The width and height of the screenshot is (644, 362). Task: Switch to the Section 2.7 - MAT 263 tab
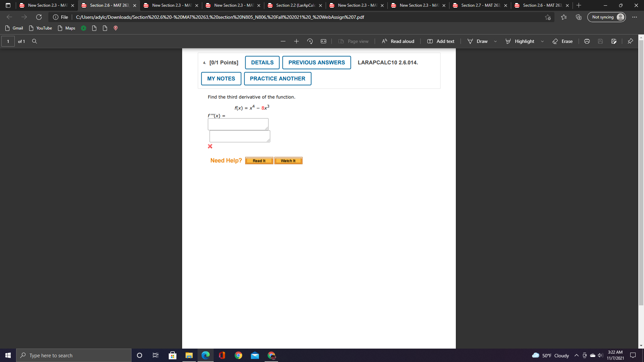click(479, 5)
